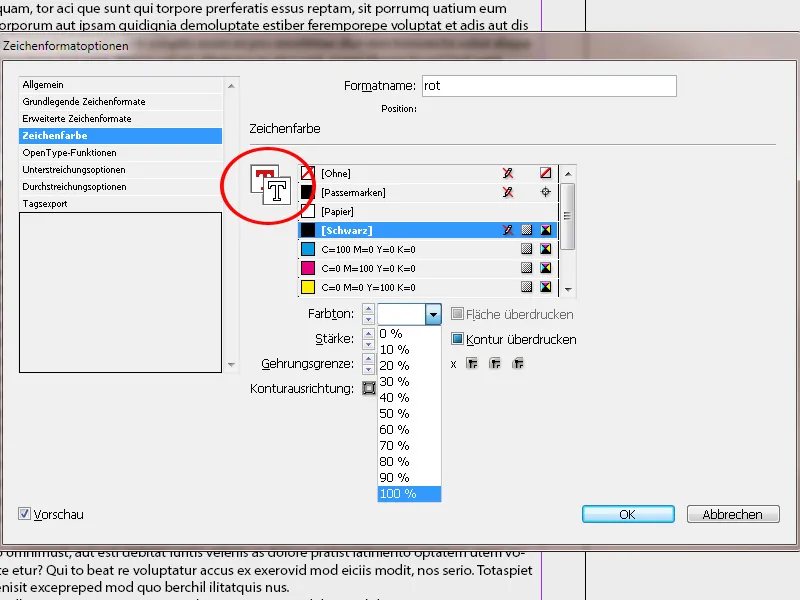The width and height of the screenshot is (800, 600).
Task: Select the magenta C=0 M=100 Y=0 K=0 swatch
Action: click(x=428, y=268)
